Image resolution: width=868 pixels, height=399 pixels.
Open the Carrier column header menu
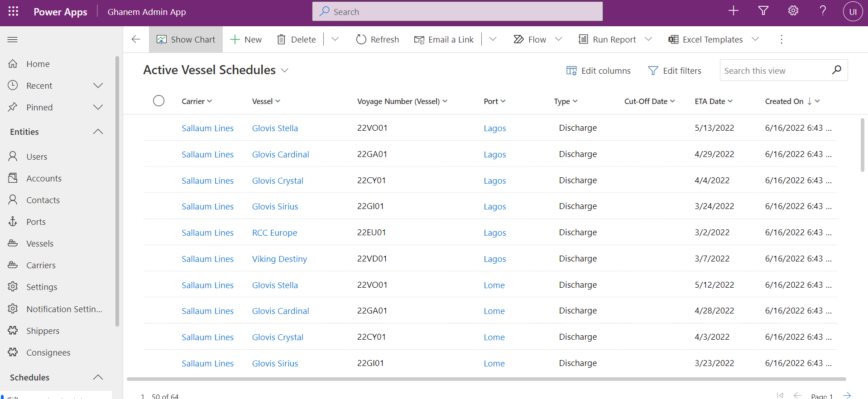click(197, 101)
